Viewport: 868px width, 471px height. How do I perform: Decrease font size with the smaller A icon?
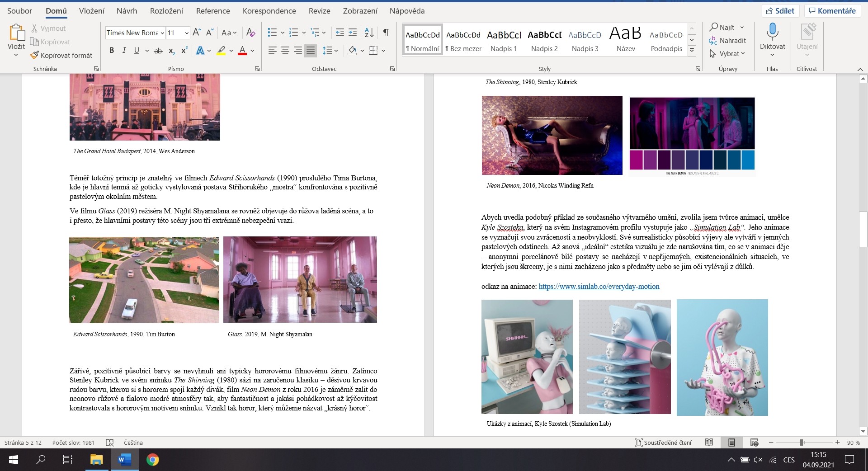coord(209,33)
